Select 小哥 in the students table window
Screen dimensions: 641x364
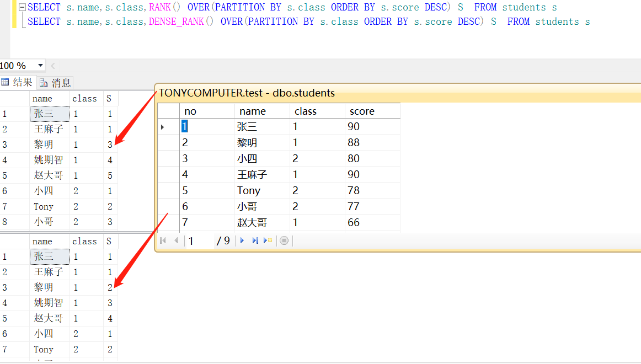262,206
